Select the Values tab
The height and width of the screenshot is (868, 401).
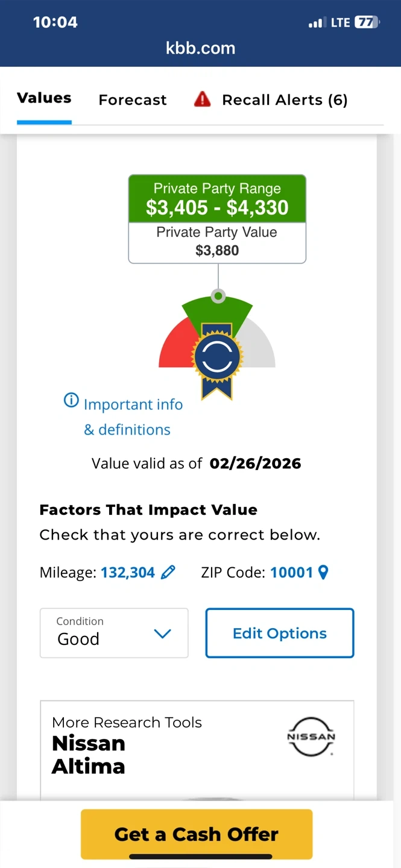point(44,98)
